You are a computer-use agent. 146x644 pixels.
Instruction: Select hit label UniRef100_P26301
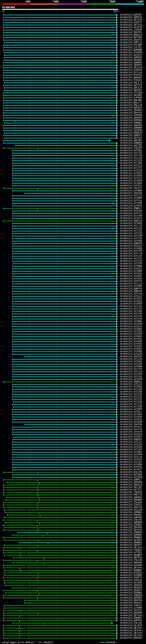[131, 80]
